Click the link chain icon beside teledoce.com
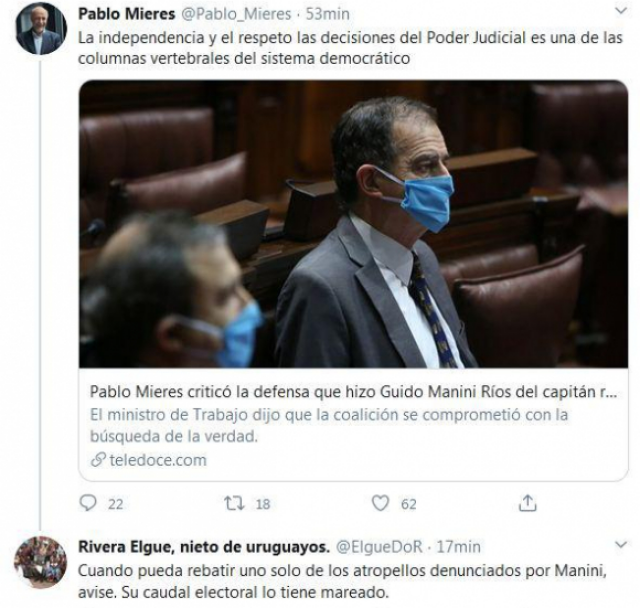640x608 pixels. click(x=98, y=460)
